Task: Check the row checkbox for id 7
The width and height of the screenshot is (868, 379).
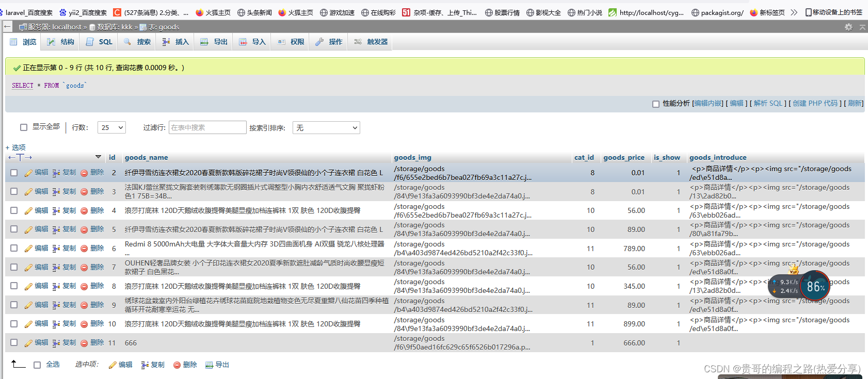Action: [14, 267]
